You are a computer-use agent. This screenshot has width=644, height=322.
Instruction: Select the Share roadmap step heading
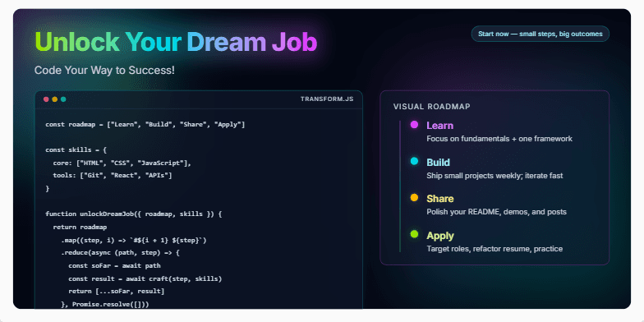[440, 199]
